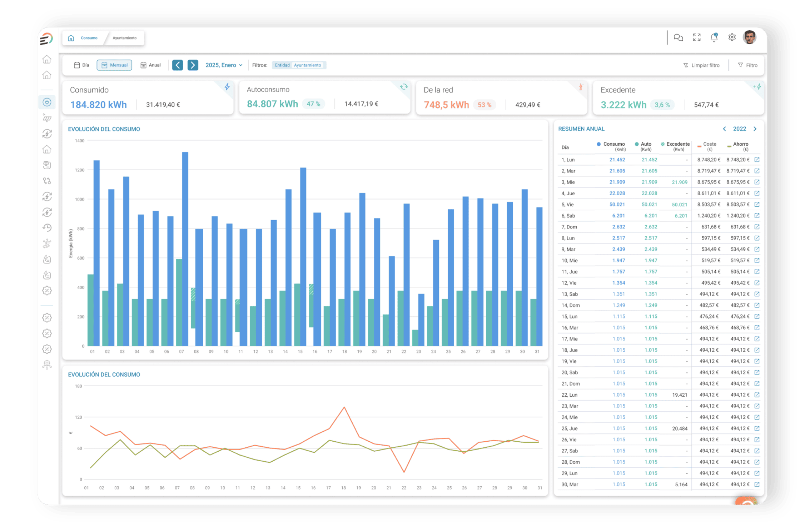Switch to Día view
This screenshot has width=805, height=532.
coord(81,65)
